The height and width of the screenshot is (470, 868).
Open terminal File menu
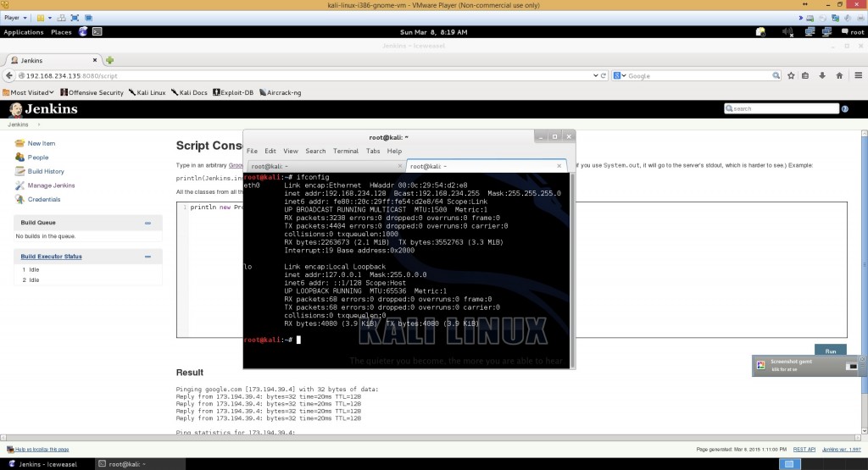tap(252, 151)
